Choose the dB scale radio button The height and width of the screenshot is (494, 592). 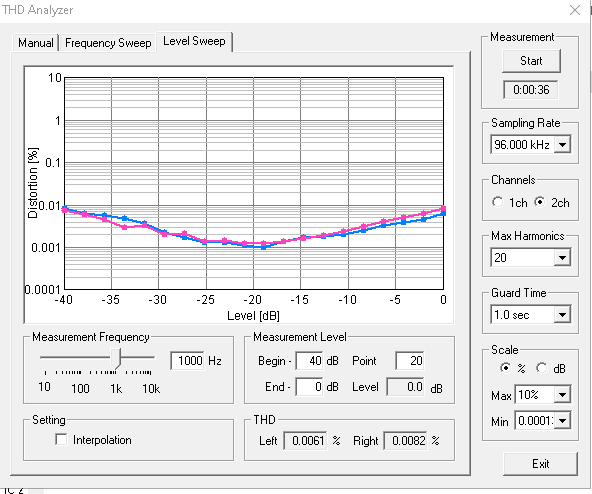[541, 367]
